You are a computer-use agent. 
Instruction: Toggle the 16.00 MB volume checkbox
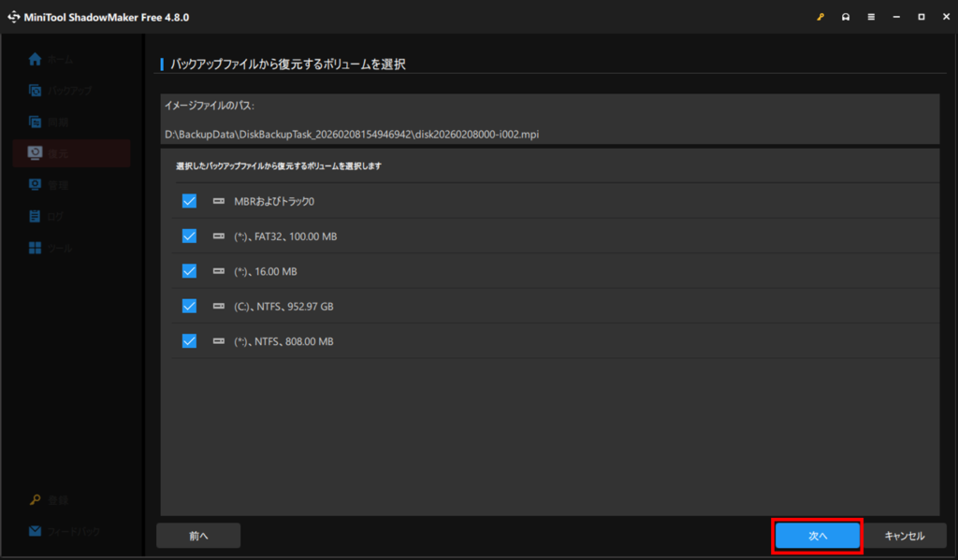[189, 271]
